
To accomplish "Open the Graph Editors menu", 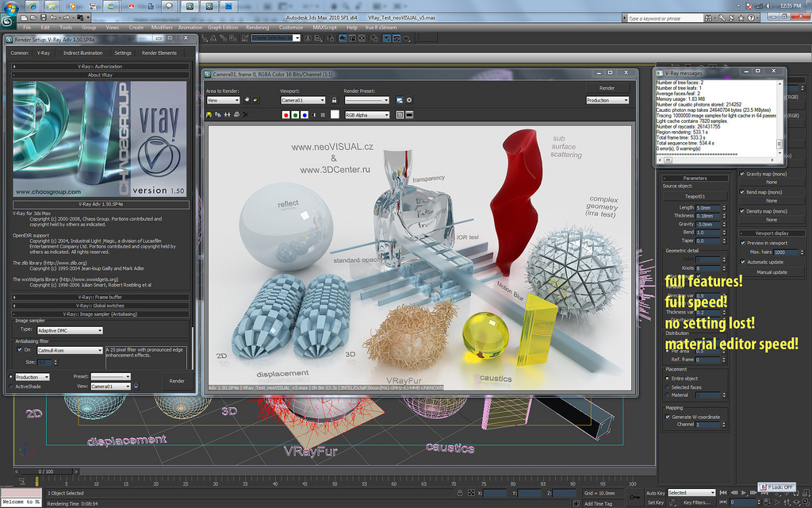I will click(223, 28).
